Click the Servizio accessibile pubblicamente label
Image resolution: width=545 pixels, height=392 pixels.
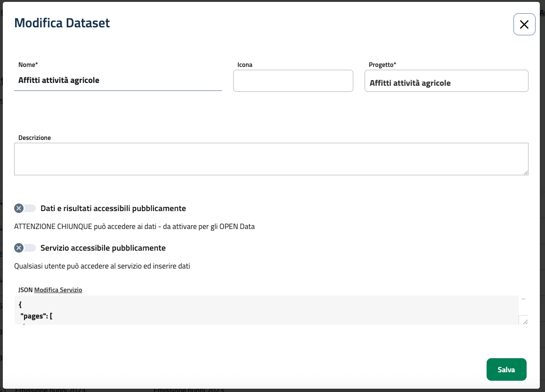pyautogui.click(x=103, y=248)
